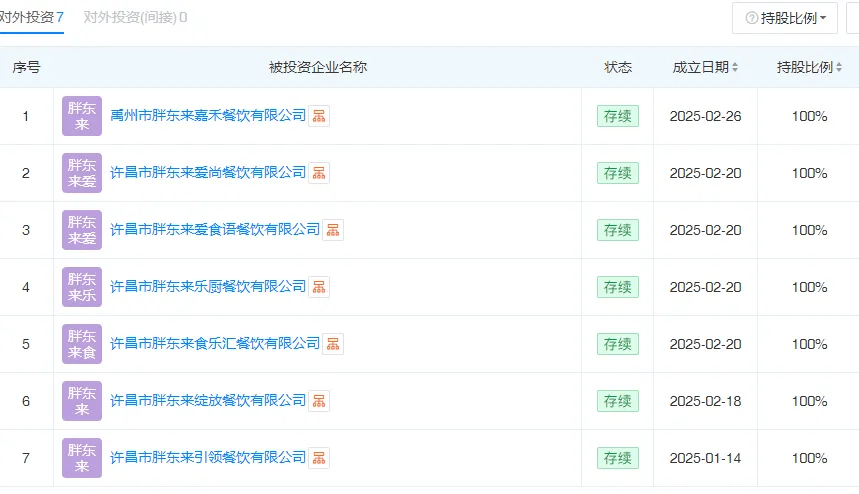Open 许昌市胖东来食乐汇餐饮有限公司 company link

pos(215,344)
